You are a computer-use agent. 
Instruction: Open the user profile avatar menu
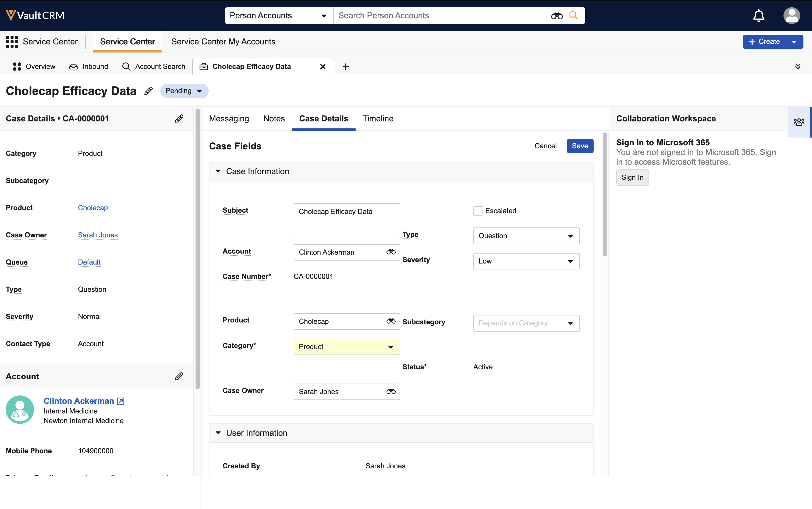792,16
